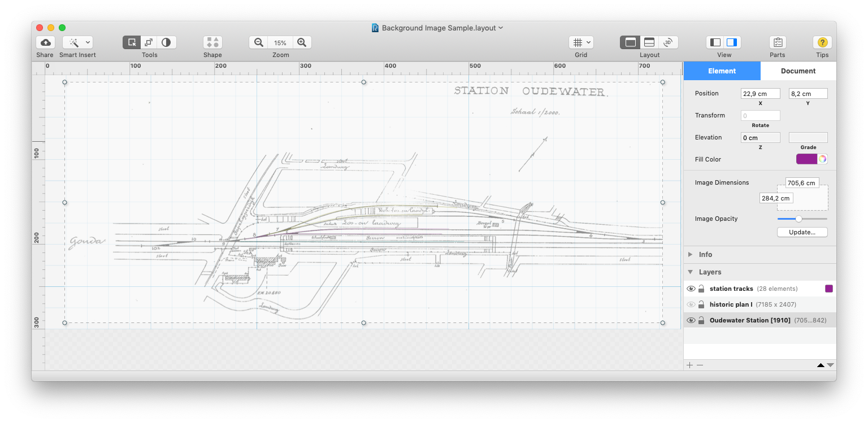Hide the Oudewater Station [1910] layer

pos(691,320)
